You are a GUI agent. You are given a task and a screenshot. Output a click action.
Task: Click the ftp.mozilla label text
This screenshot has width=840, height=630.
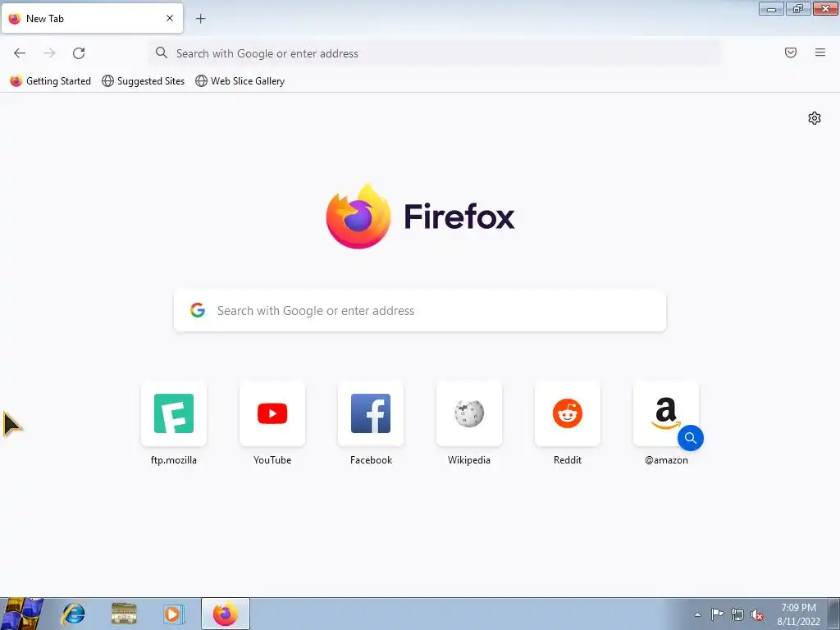pyautogui.click(x=174, y=460)
